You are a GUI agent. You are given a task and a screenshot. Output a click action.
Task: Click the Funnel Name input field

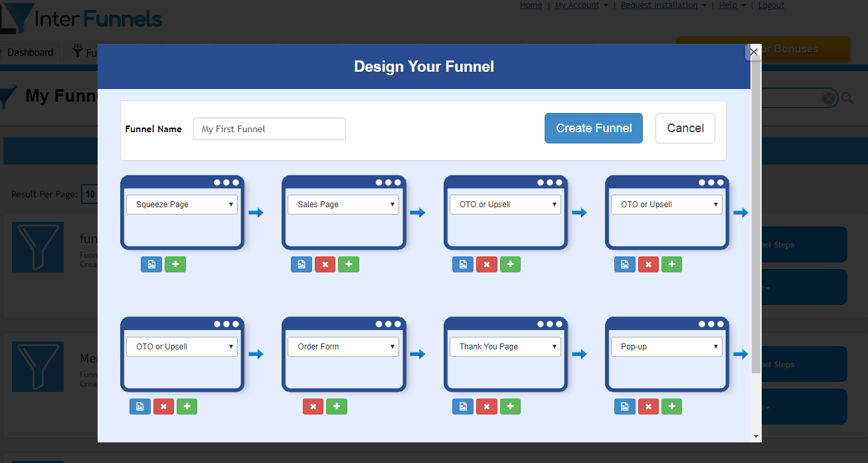point(270,129)
